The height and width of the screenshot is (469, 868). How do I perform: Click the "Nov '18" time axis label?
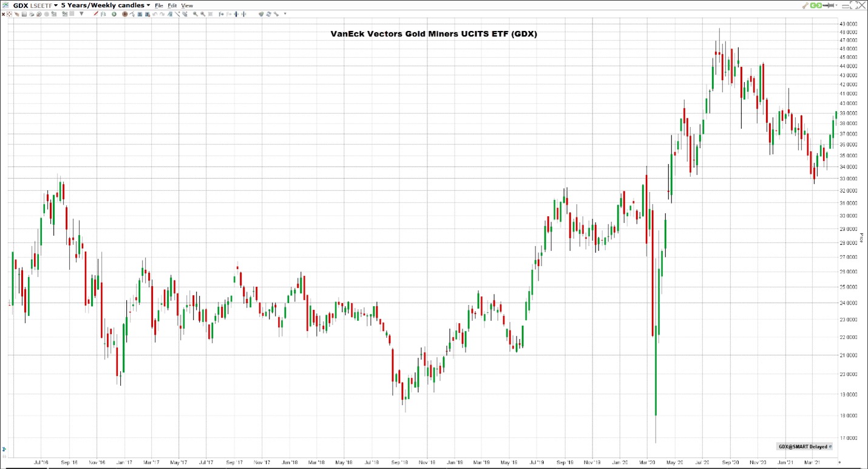[x=427, y=463]
